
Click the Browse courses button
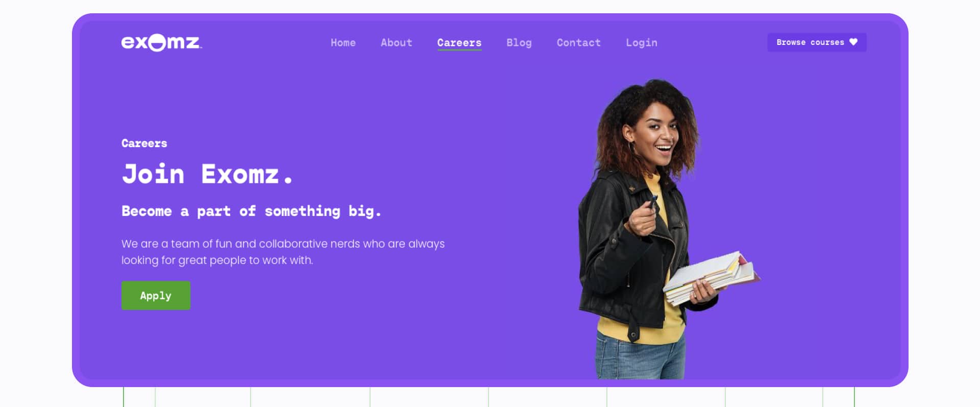coord(817,42)
